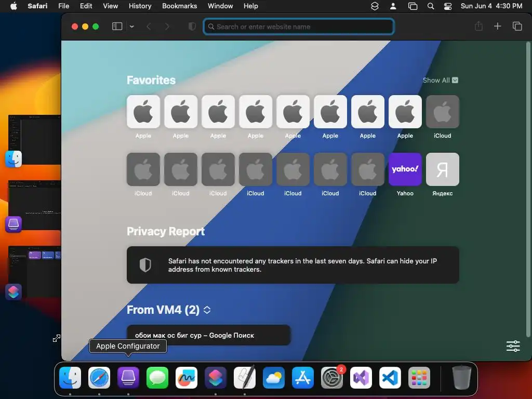Toggle the Safari sidebar button
Screen dimensions: 532x399
tap(117, 26)
